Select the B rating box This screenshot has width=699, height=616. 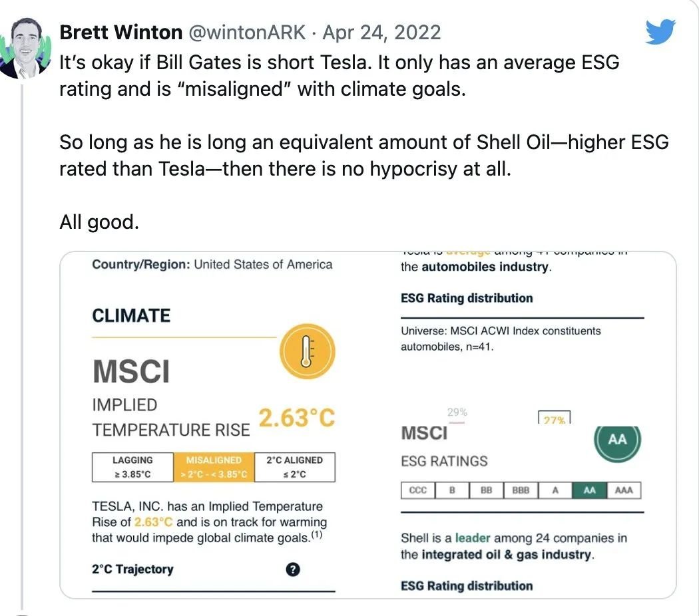tap(452, 490)
